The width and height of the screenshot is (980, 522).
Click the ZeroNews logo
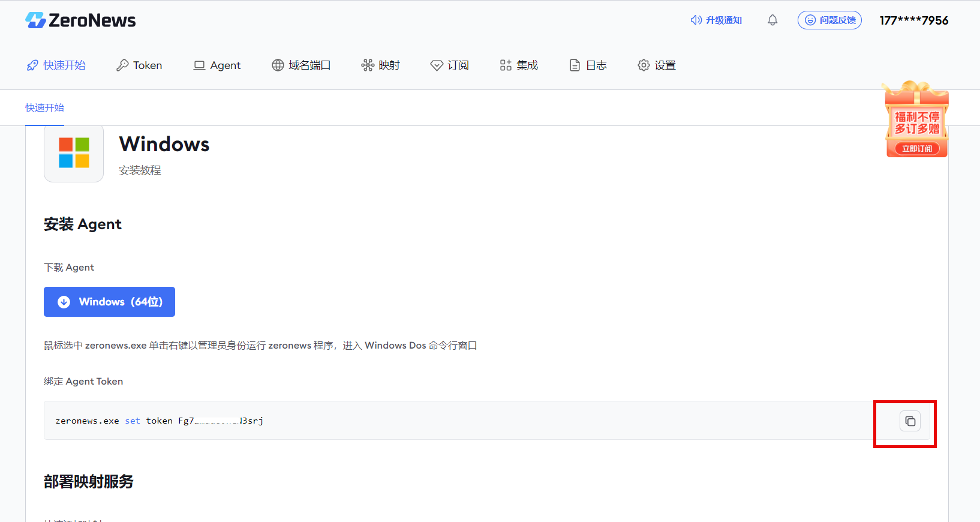pos(80,20)
